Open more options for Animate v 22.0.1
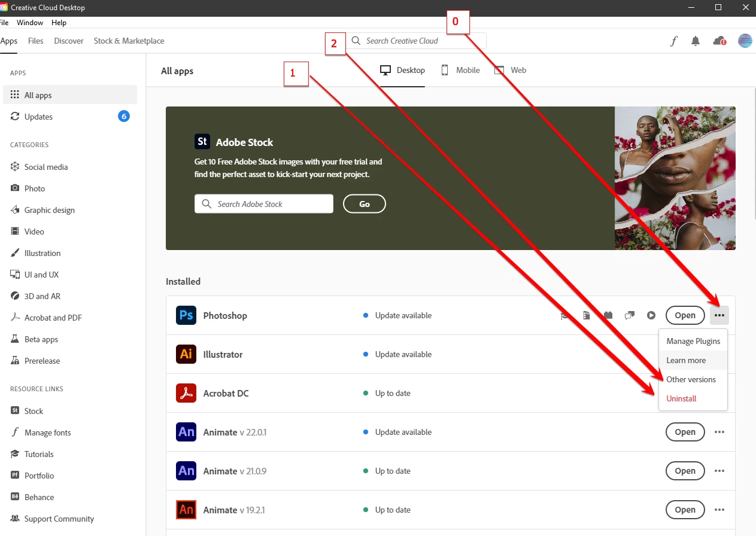This screenshot has width=756, height=536. pyautogui.click(x=719, y=432)
